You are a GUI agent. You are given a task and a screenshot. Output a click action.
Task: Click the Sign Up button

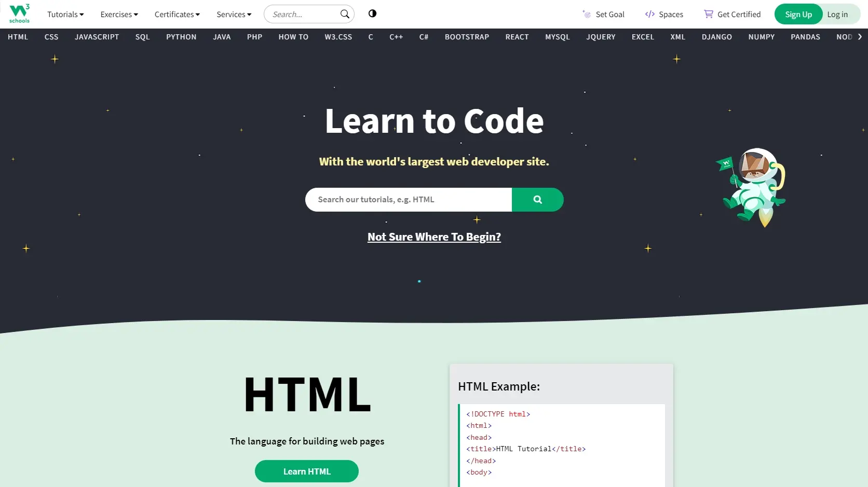pyautogui.click(x=798, y=14)
